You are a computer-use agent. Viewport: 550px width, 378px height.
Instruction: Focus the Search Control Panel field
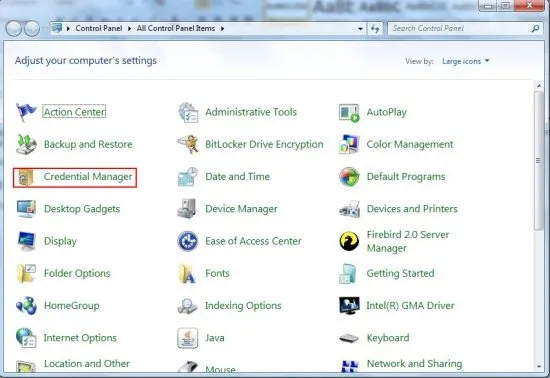(460, 28)
